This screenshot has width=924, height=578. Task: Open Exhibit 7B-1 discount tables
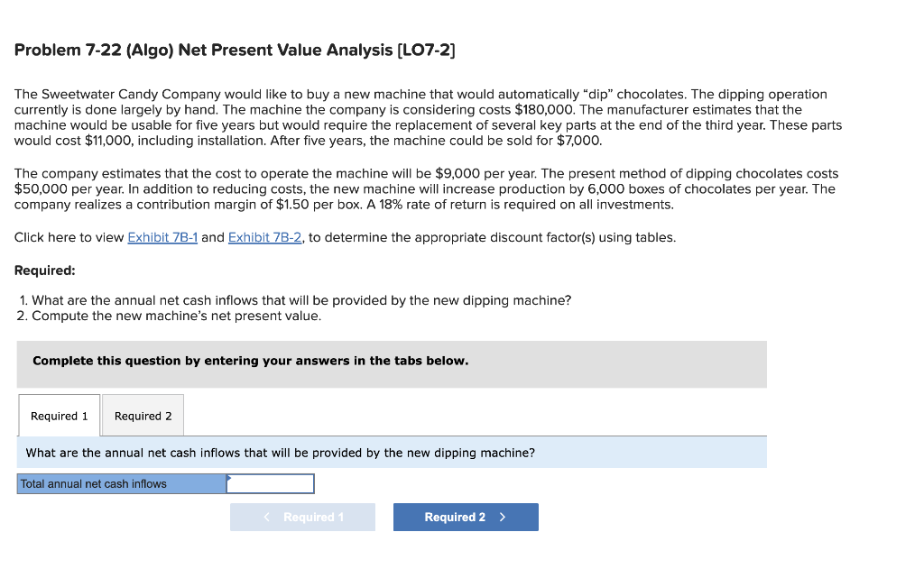[x=163, y=237]
